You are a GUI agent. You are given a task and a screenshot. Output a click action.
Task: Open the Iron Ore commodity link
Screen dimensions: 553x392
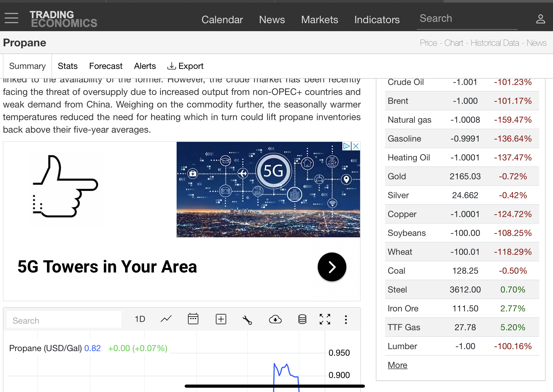[403, 309]
